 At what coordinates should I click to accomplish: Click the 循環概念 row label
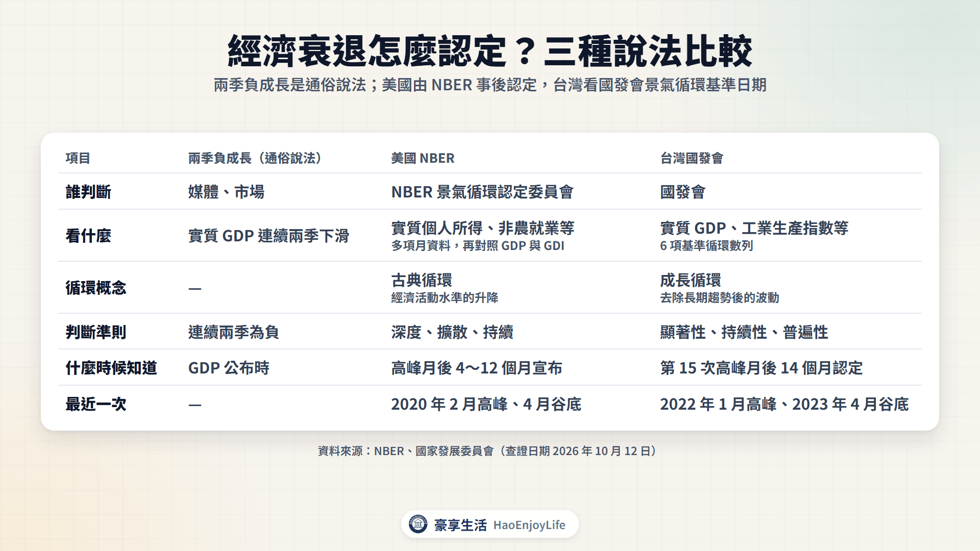(96, 288)
